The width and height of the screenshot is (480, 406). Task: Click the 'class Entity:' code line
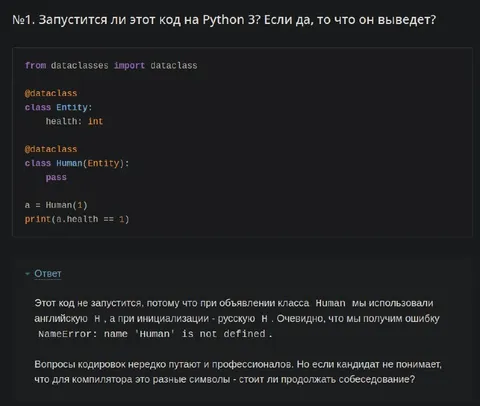click(x=58, y=107)
